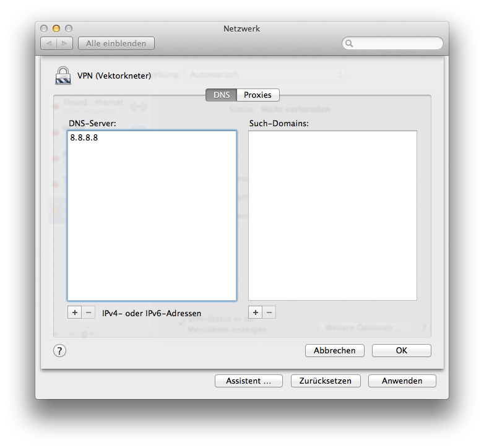Add a DNS server with plus button
The image size is (484, 448).
click(75, 312)
